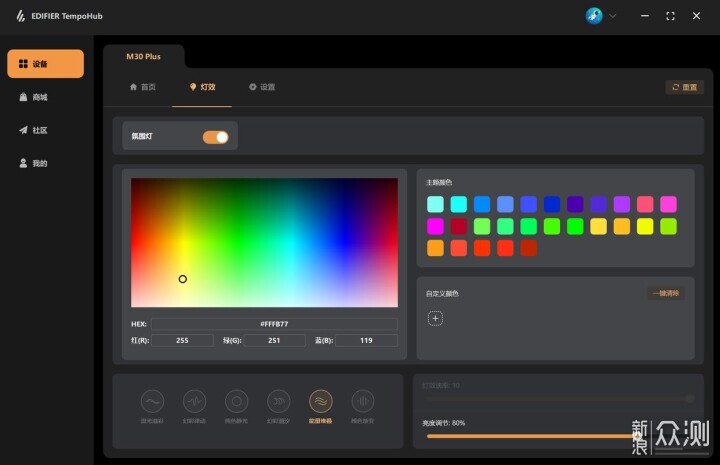Select the single-wave lighting effect icon
This screenshot has width=720, height=465.
click(152, 401)
